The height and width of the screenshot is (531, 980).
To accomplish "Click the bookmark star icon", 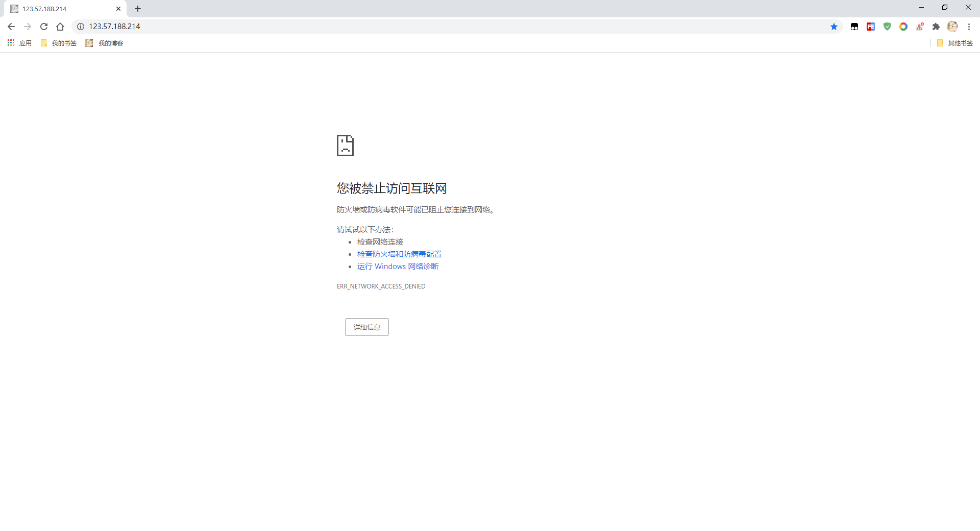I will point(834,27).
